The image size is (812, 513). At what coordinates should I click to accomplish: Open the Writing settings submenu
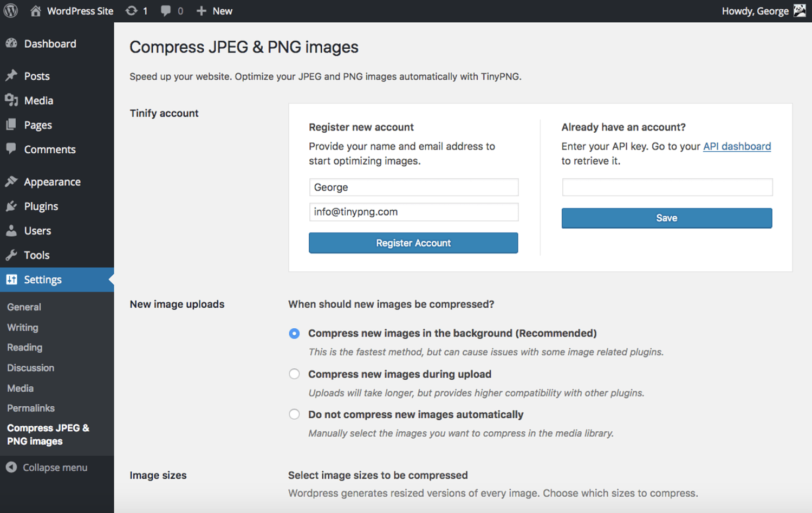click(23, 327)
